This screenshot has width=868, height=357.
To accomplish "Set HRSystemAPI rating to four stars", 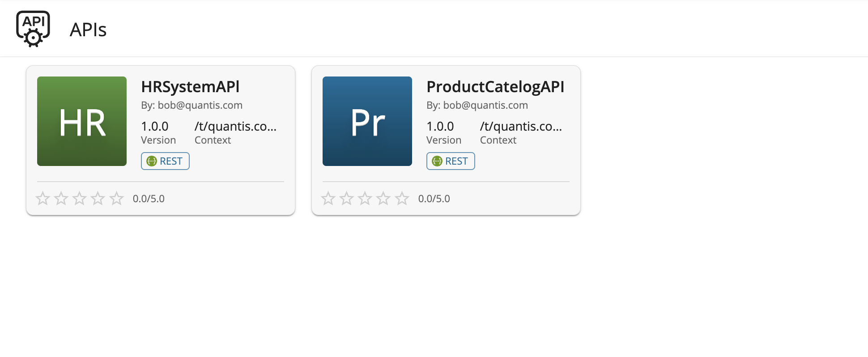I will tap(98, 198).
